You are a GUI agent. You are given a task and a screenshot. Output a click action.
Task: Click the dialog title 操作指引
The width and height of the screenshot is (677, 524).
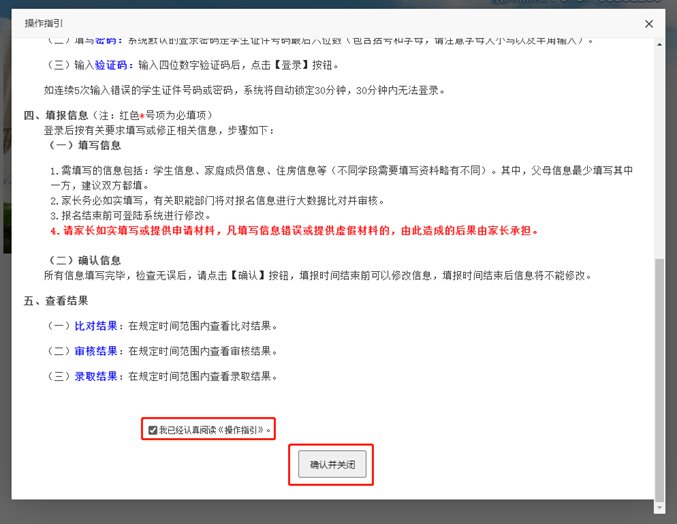(x=44, y=23)
